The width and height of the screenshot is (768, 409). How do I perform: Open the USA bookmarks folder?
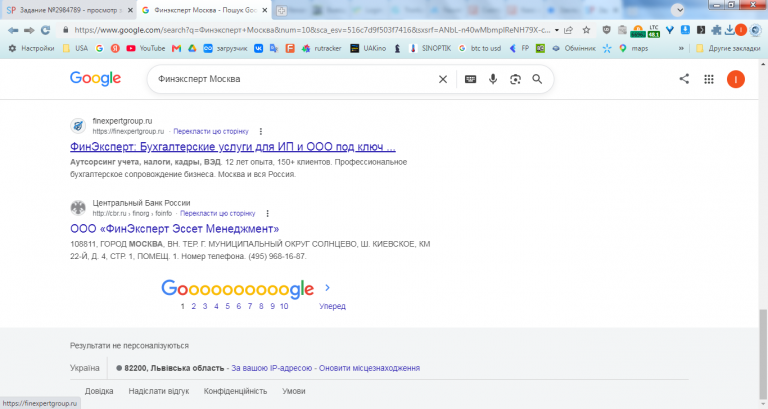point(75,48)
